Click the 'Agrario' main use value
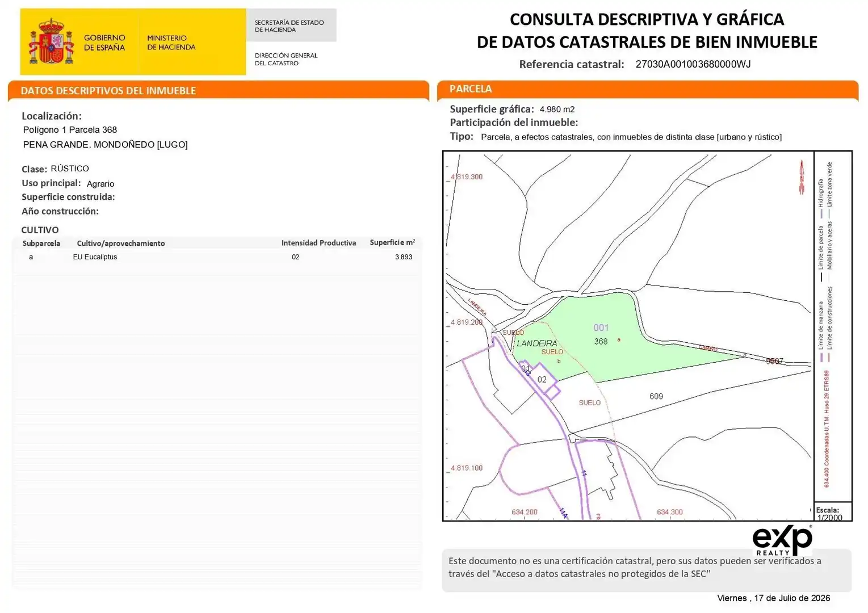Screen dimensions: 868x613 click(x=100, y=184)
